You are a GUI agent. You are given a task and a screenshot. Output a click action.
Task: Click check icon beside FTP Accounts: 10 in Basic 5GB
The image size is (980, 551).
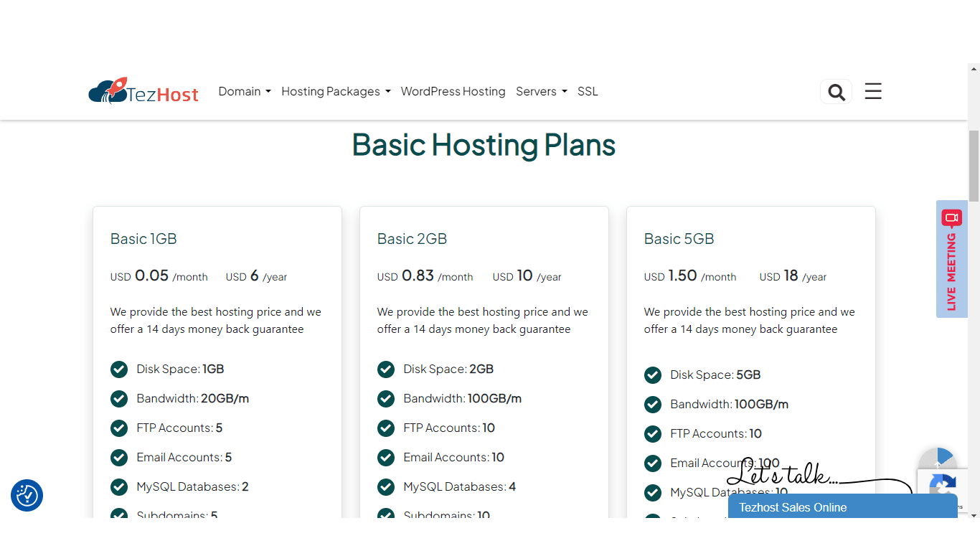[653, 433]
